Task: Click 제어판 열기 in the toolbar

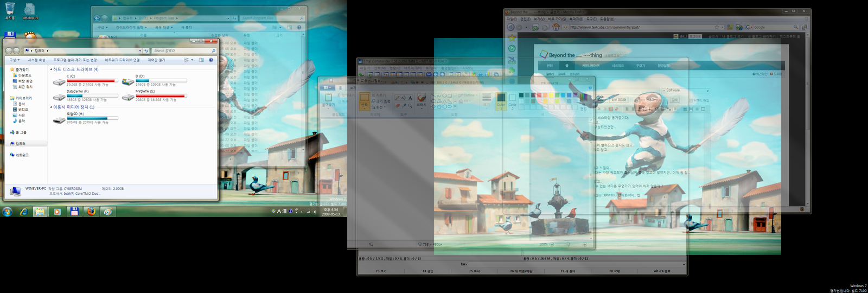Action: point(156,60)
